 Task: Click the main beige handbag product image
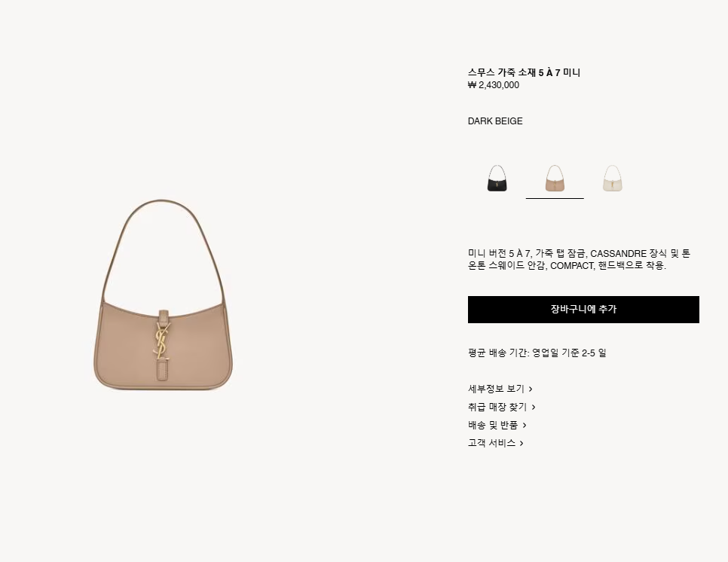(163, 295)
